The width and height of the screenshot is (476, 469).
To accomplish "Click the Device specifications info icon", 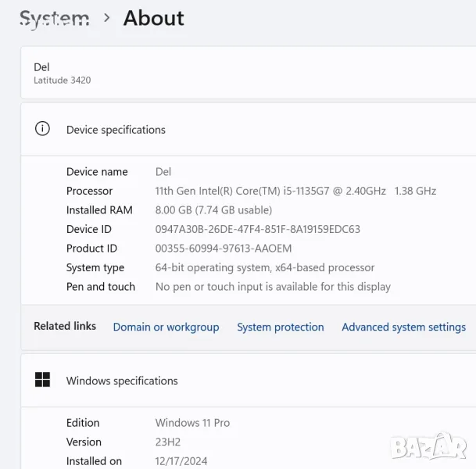I will [x=42, y=129].
